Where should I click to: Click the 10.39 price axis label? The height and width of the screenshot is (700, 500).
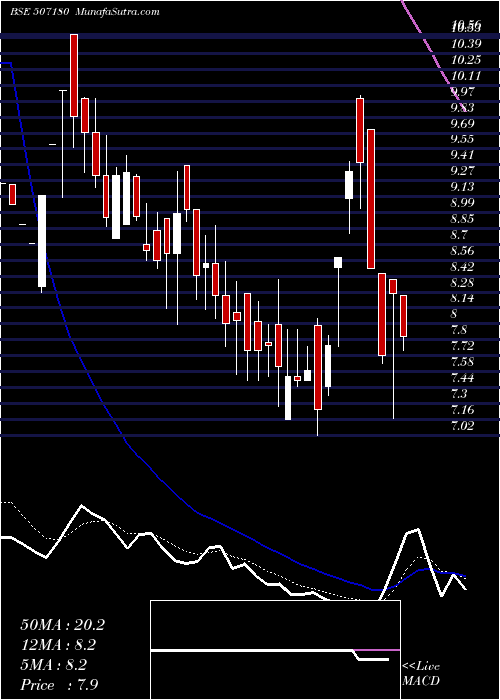466,44
